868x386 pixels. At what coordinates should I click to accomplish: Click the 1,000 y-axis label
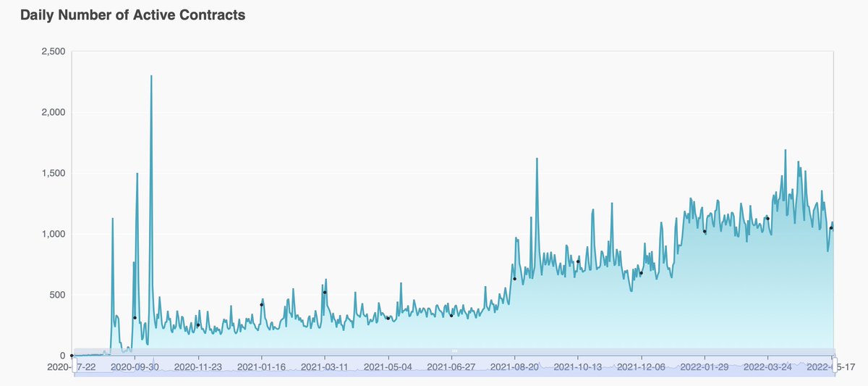pos(54,234)
